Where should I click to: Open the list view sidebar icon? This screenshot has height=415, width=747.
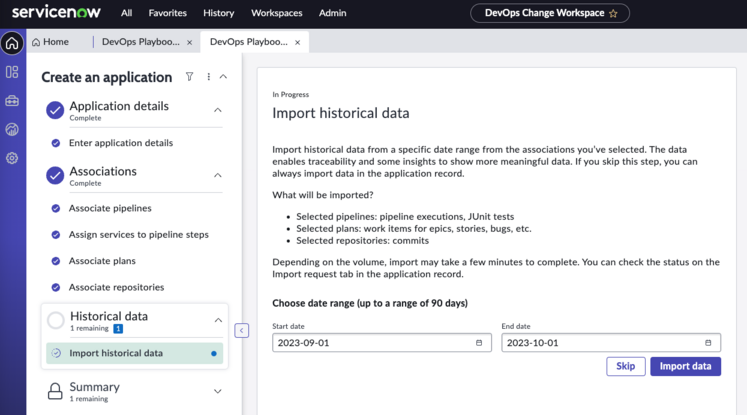(x=12, y=72)
